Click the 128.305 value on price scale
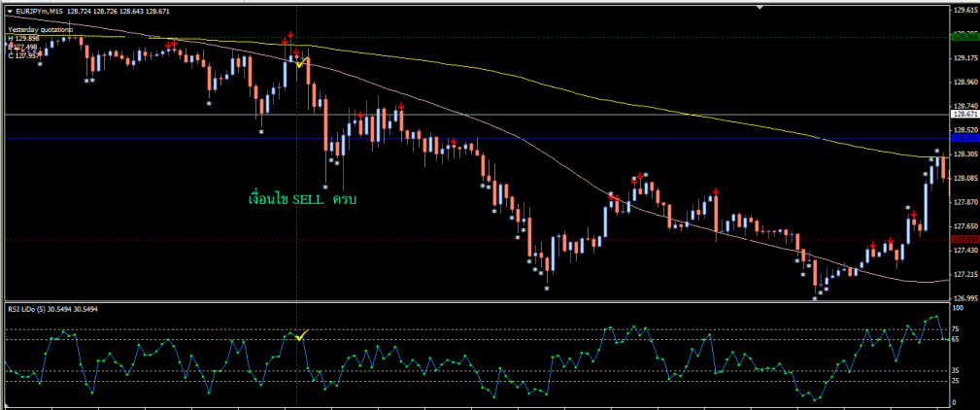Image resolution: width=980 pixels, height=410 pixels. [x=964, y=154]
